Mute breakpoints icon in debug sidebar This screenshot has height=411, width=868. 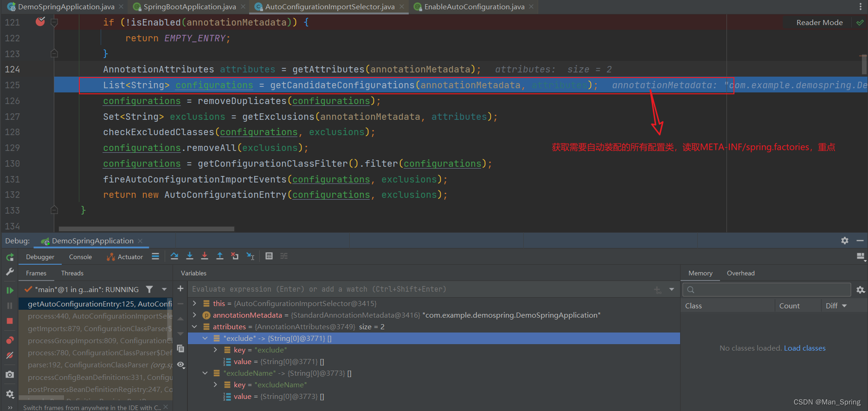point(10,356)
